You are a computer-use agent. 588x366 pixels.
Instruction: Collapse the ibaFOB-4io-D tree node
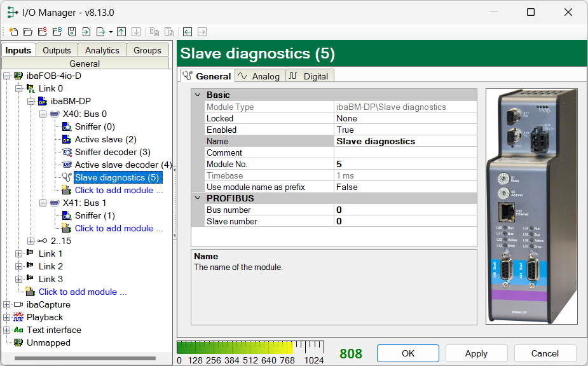[7, 76]
